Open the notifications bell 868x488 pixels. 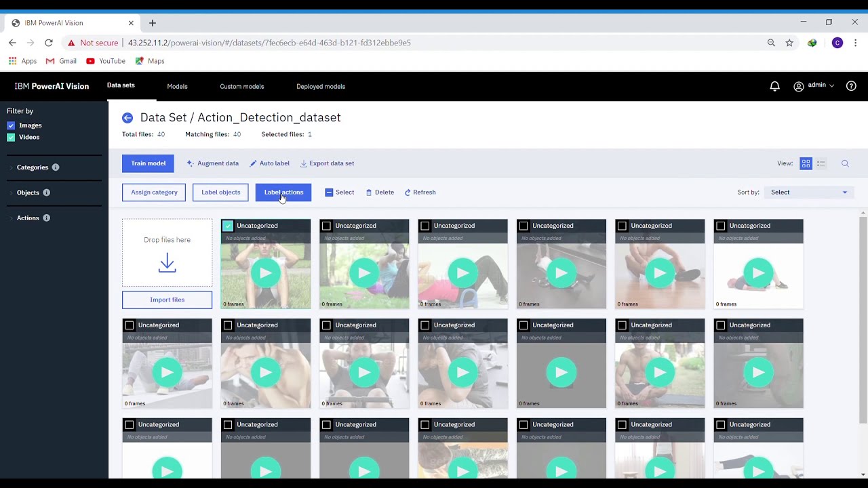(x=774, y=86)
